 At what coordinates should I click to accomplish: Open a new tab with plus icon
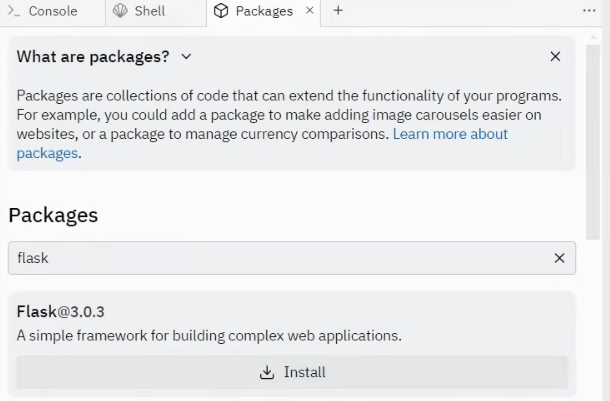(x=338, y=11)
